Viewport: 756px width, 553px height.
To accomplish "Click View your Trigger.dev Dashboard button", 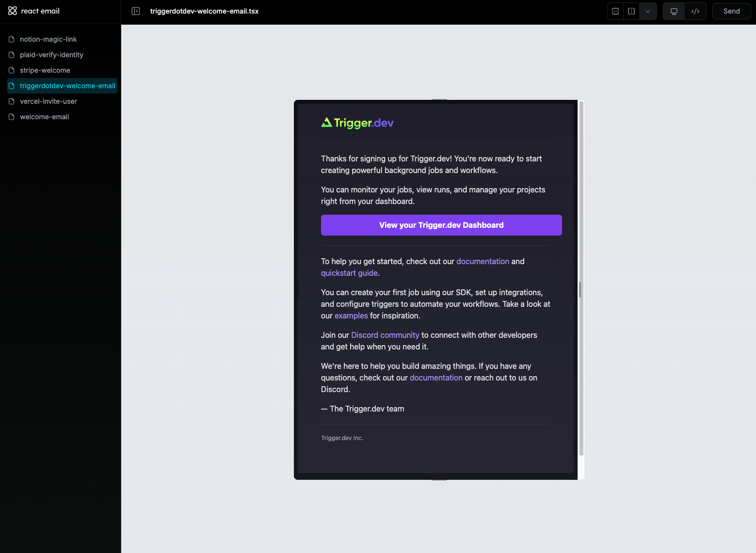I will point(441,225).
